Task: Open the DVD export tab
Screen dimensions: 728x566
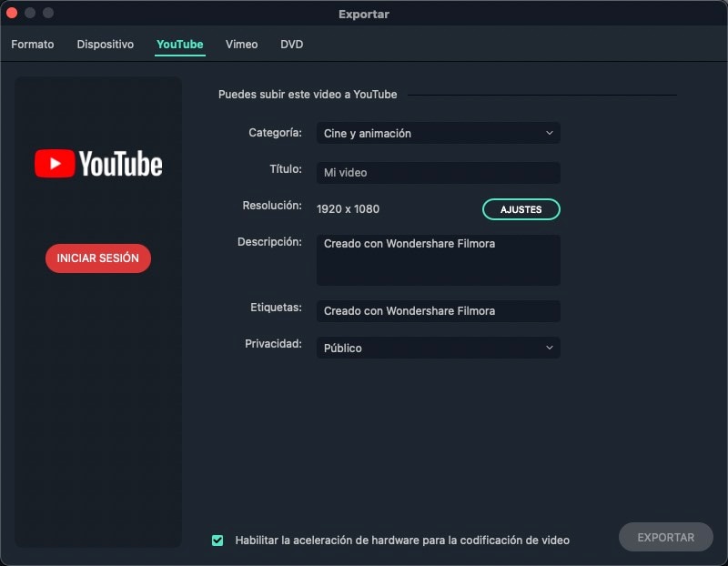Action: coord(291,44)
